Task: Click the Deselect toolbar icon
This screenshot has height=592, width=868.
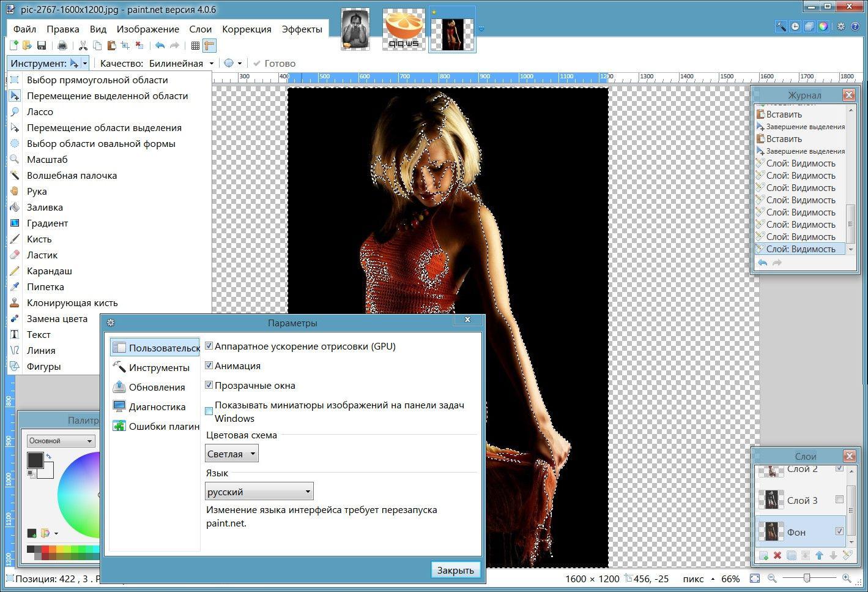Action: click(x=139, y=45)
